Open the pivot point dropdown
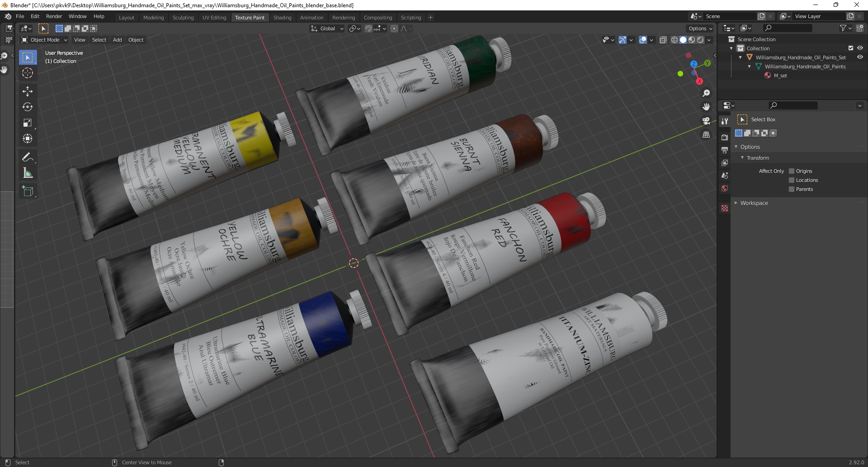The height and width of the screenshot is (467, 868). coord(354,29)
